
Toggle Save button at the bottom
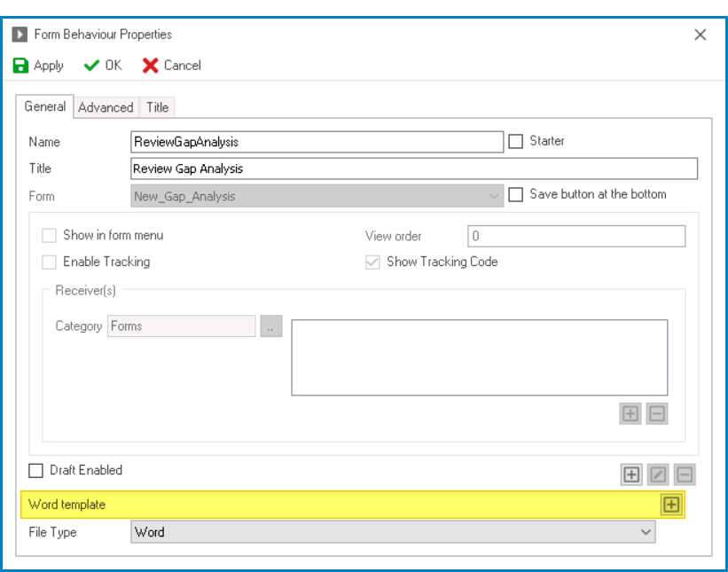pyautogui.click(x=516, y=194)
